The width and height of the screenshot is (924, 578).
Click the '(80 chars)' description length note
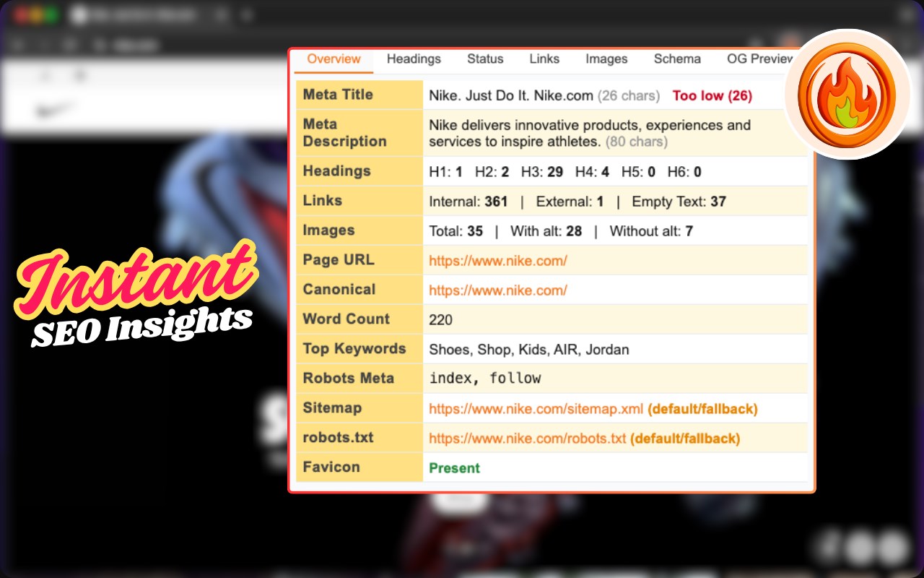(x=637, y=142)
